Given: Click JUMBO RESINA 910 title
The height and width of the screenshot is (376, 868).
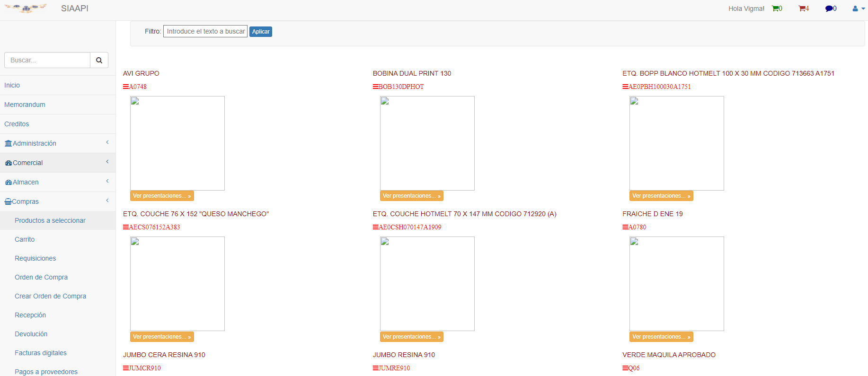Looking at the screenshot, I should point(404,355).
